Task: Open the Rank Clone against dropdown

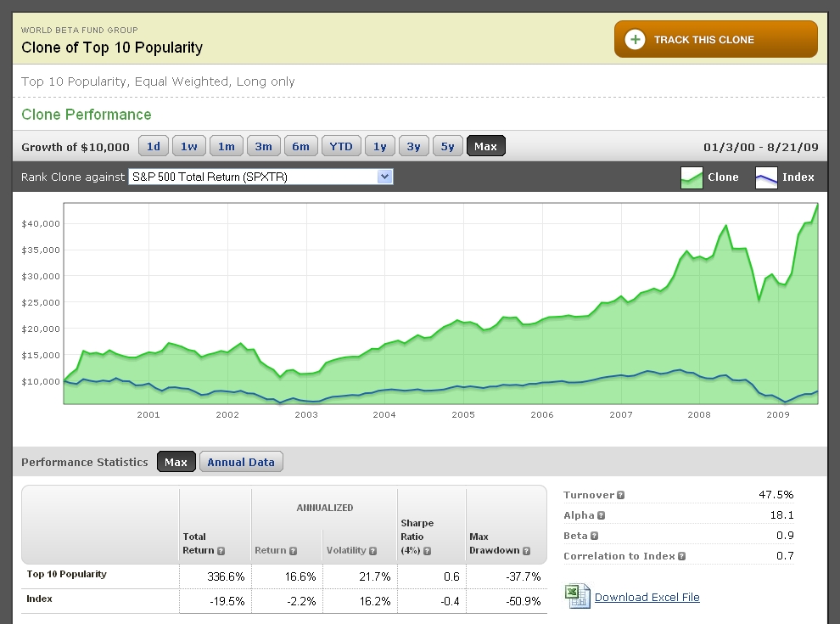Action: [x=384, y=177]
